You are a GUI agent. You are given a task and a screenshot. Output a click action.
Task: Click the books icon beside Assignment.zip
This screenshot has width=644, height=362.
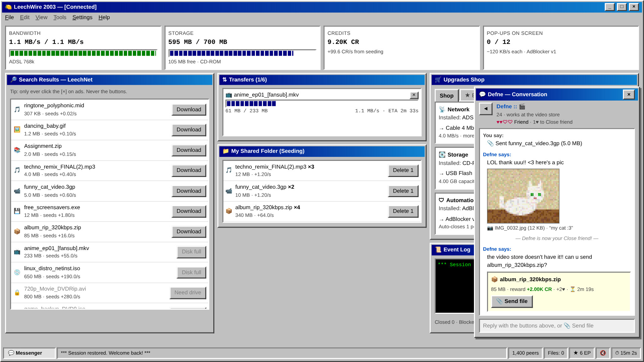17,150
